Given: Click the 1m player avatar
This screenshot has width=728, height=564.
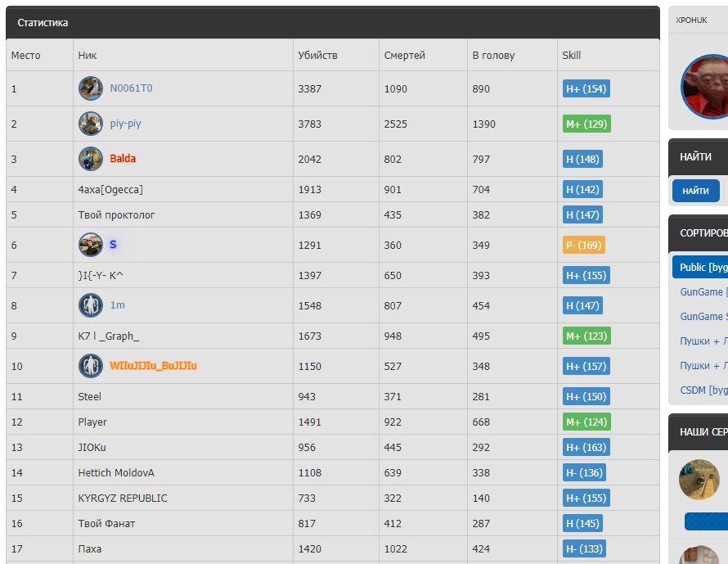Looking at the screenshot, I should click(x=90, y=305).
